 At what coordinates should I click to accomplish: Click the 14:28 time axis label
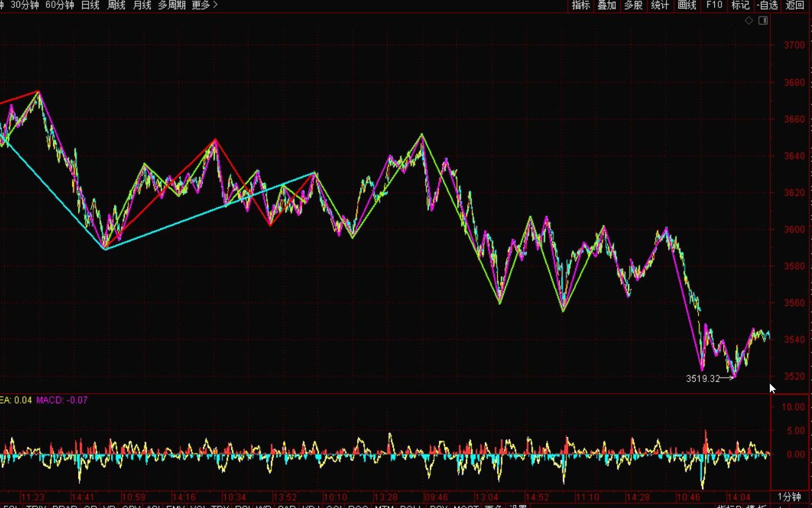[638, 497]
